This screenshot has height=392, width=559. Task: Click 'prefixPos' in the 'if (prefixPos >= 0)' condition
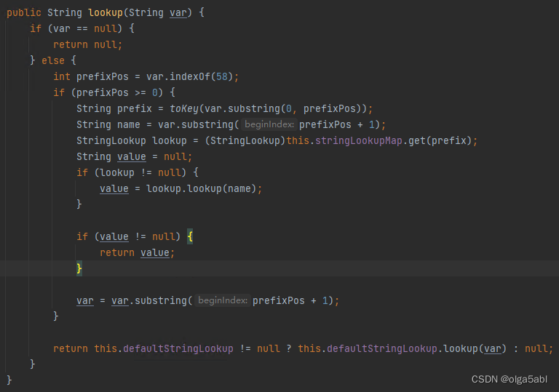click(103, 92)
